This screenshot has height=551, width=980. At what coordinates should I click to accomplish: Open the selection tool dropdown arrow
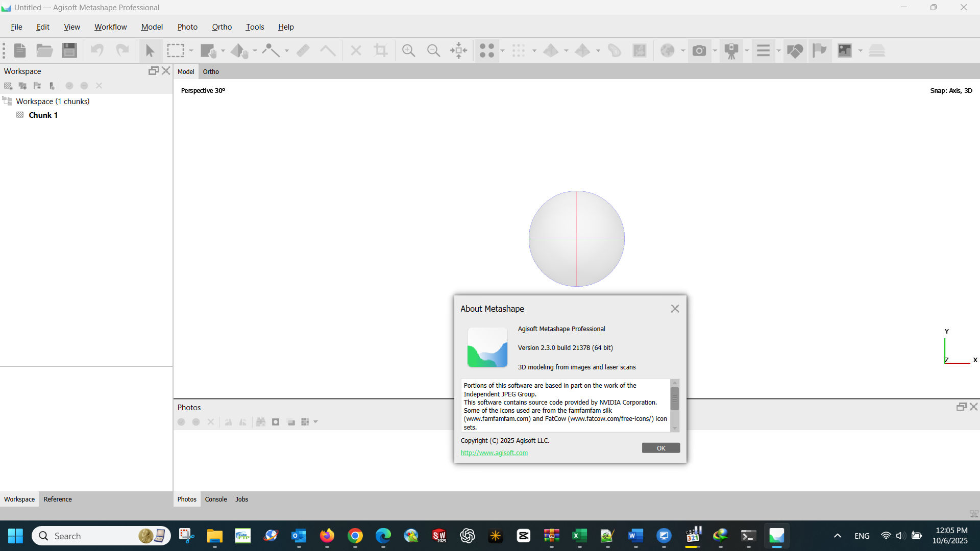coord(191,51)
